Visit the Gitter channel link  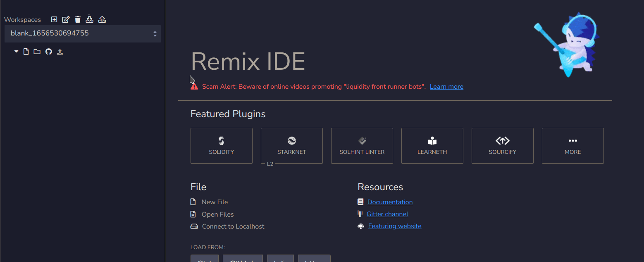coord(387,214)
